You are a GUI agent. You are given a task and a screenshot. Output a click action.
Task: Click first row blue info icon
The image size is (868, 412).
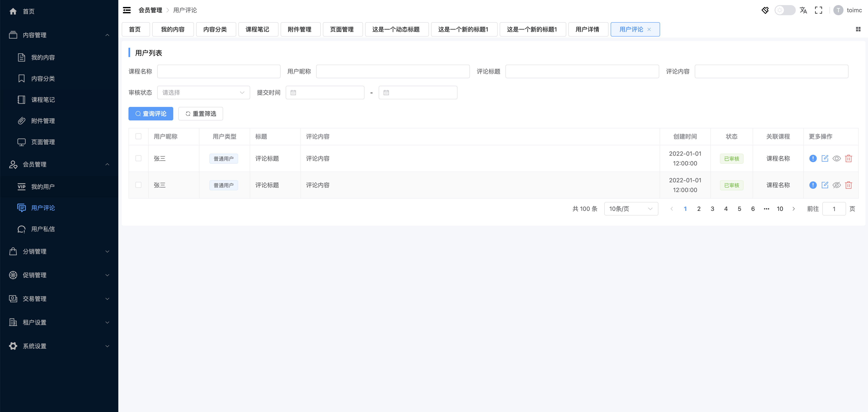[813, 158]
